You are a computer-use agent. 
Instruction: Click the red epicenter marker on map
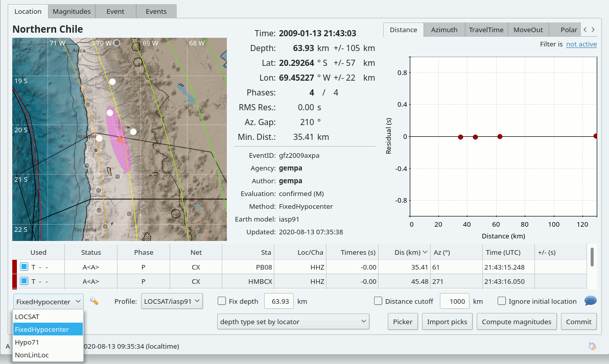[x=120, y=139]
